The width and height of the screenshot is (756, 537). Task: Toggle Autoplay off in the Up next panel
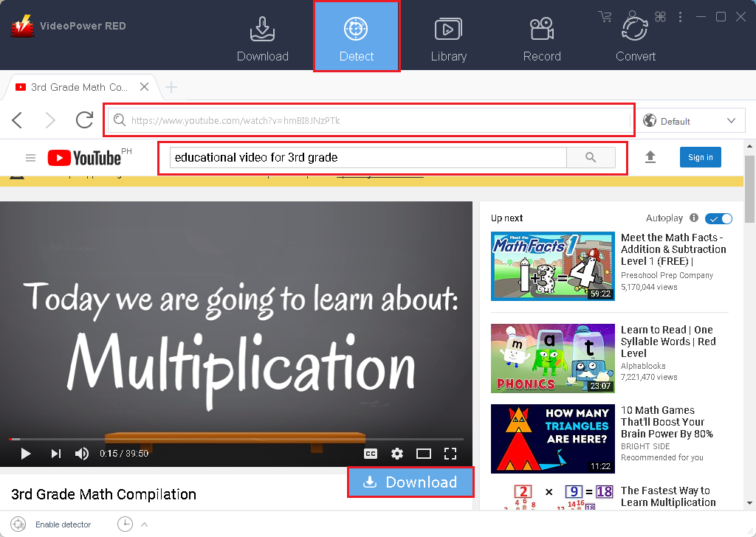pos(718,218)
